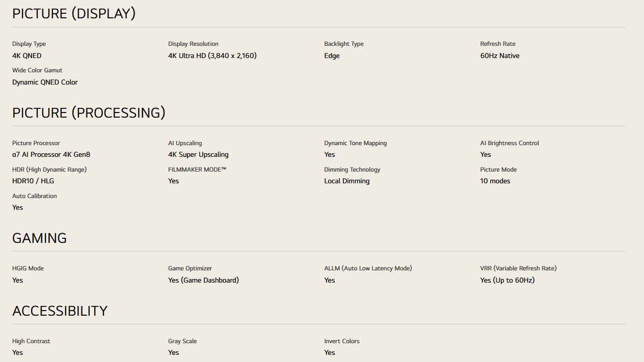Click the Yes (Game Dashboard) value
Viewport: 644px width, 362px height.
tap(203, 280)
